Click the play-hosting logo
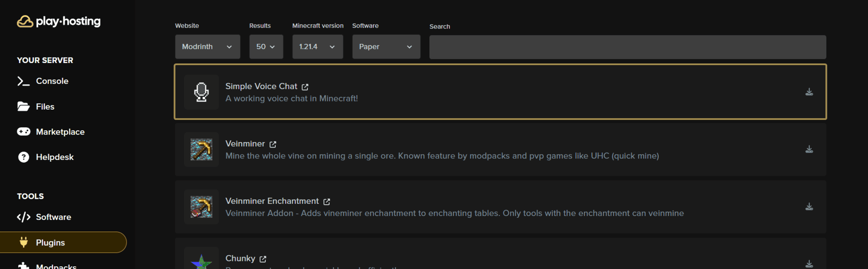Image resolution: width=868 pixels, height=269 pixels. click(x=59, y=21)
